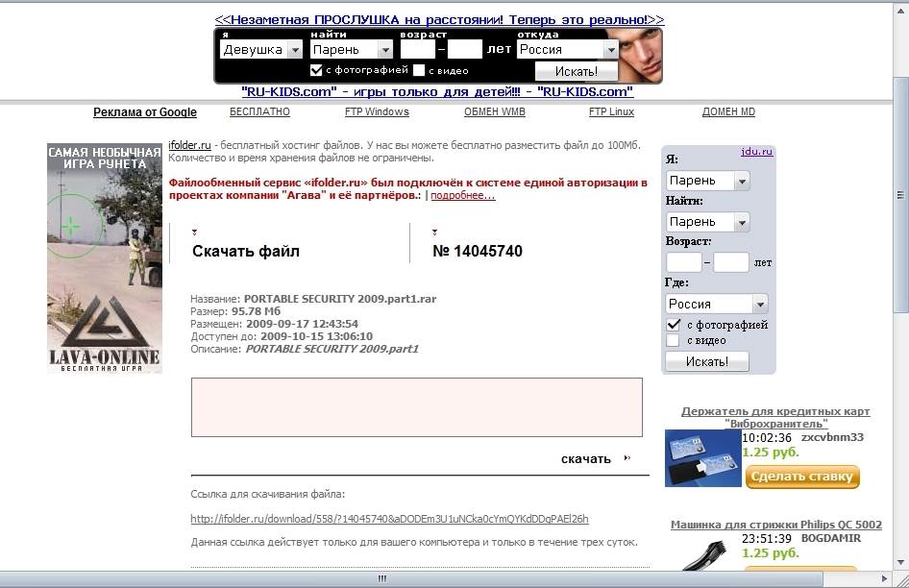
Task: Open the ifolder.ru homepage link
Action: pos(189,145)
